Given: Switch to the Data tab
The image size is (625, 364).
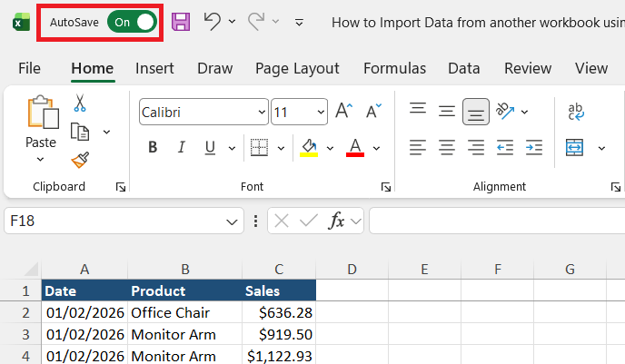Looking at the screenshot, I should coord(464,68).
